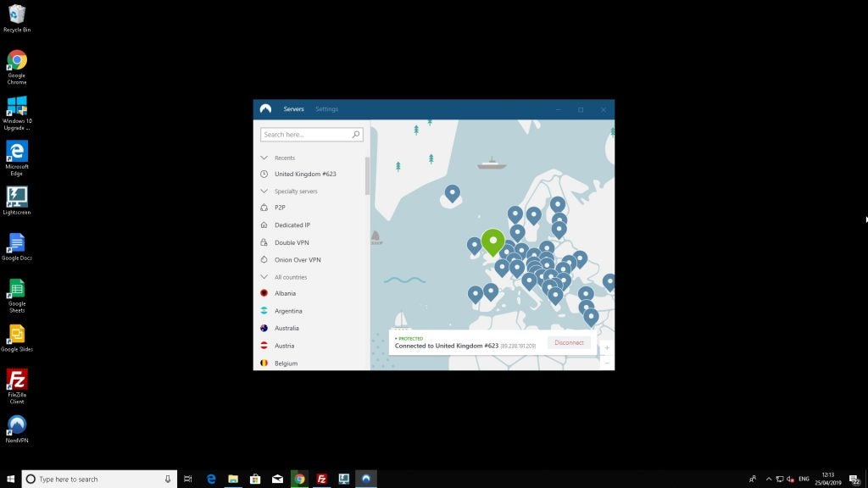The height and width of the screenshot is (488, 868).
Task: Collapse the Recents section
Action: [x=264, y=158]
